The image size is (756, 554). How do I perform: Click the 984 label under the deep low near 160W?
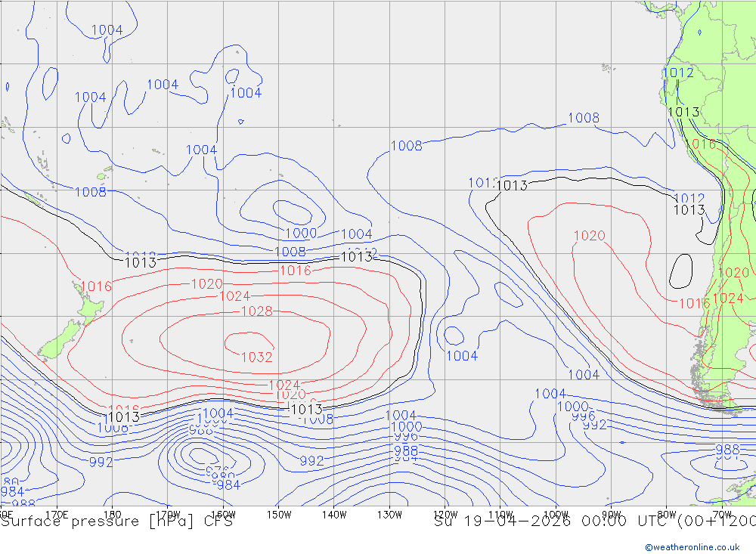coord(228,485)
